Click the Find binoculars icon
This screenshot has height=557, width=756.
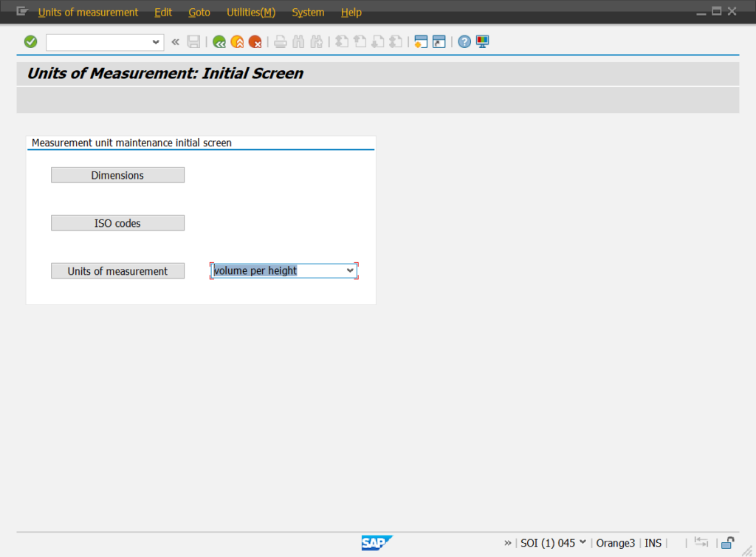coord(298,42)
